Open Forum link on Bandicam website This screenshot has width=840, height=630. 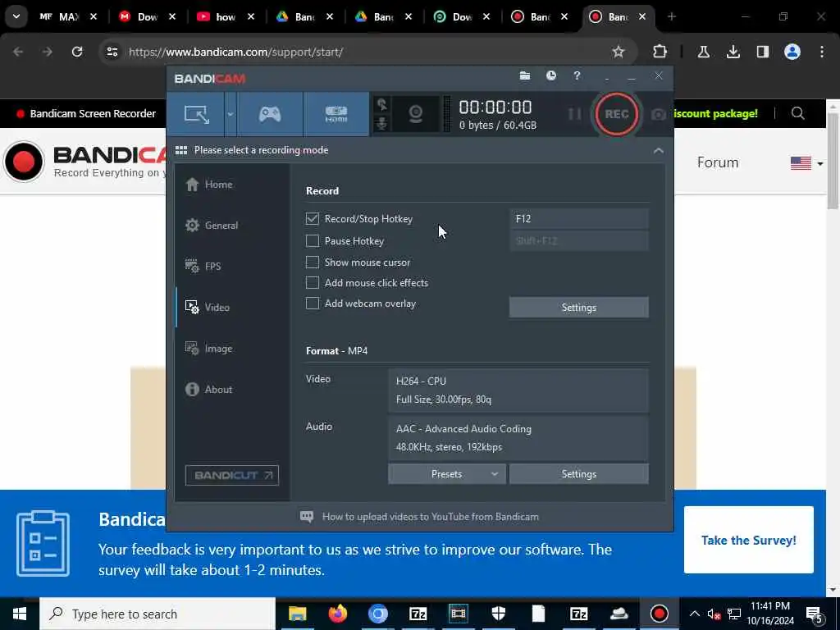717,162
